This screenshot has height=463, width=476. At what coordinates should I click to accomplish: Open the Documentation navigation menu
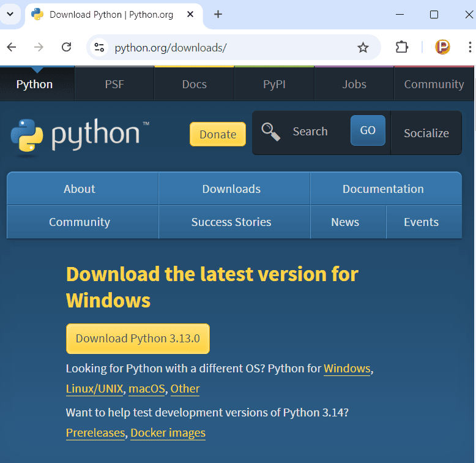[386, 189]
